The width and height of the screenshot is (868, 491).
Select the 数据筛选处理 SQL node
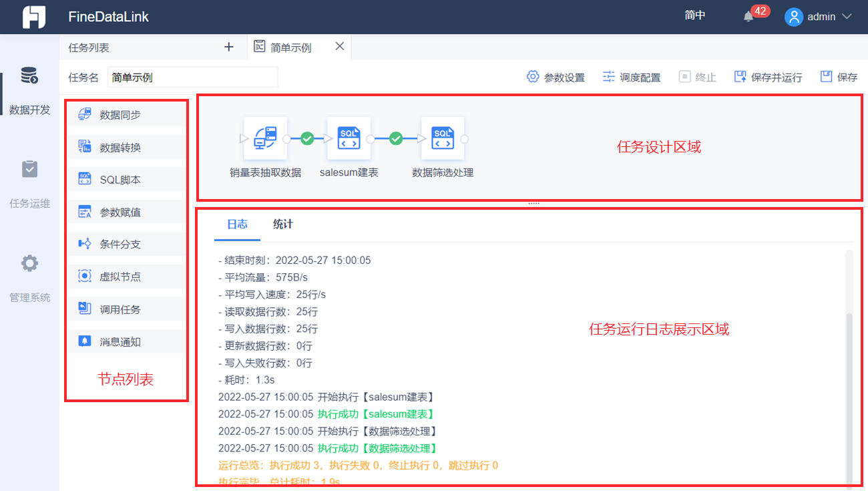[443, 138]
